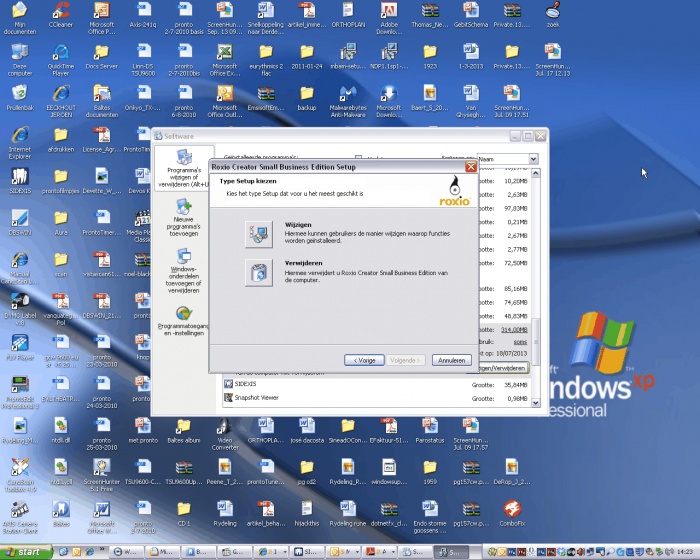700x560 pixels.
Task: Choose the Verwijderen setup option icon
Action: (259, 272)
